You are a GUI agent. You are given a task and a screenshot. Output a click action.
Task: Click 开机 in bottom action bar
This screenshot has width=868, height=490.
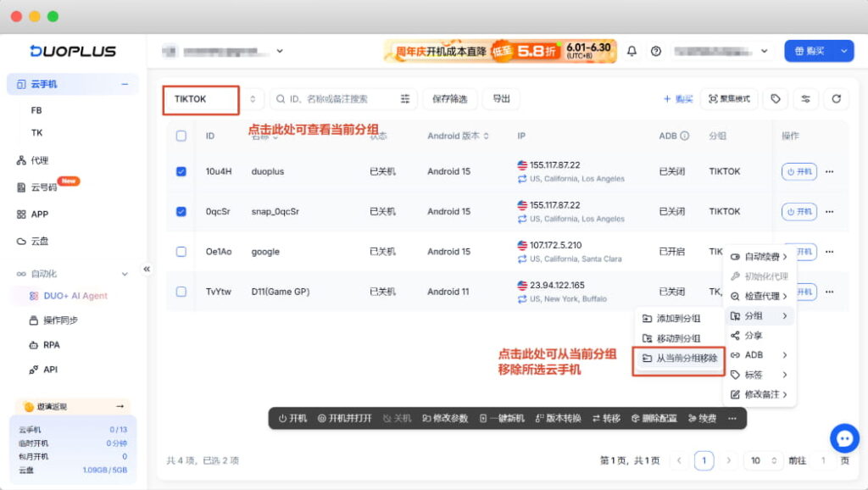pyautogui.click(x=292, y=419)
